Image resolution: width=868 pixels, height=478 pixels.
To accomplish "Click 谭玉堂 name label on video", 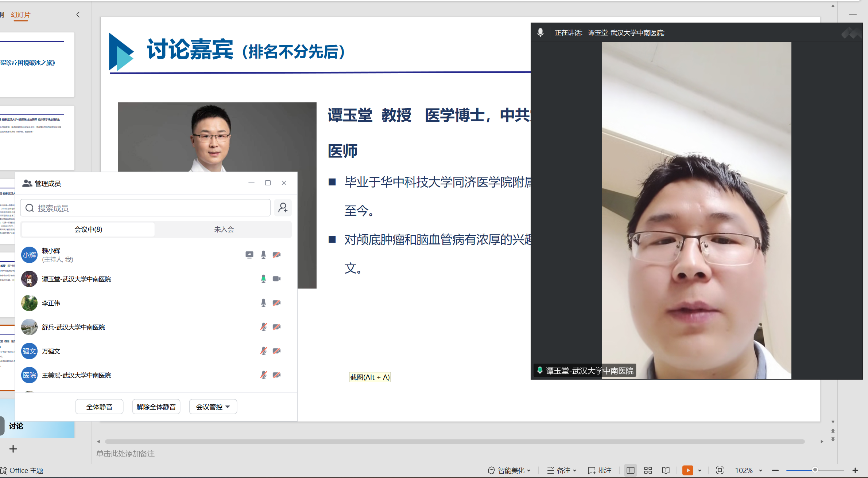I will [585, 371].
